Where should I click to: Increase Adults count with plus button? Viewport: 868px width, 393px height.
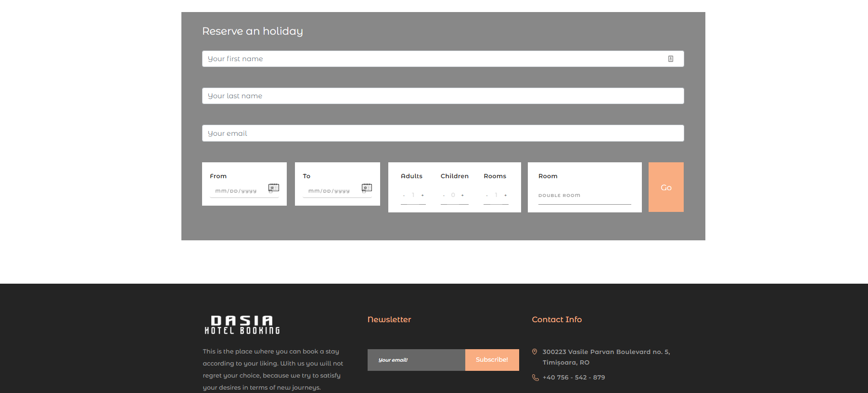pyautogui.click(x=422, y=195)
